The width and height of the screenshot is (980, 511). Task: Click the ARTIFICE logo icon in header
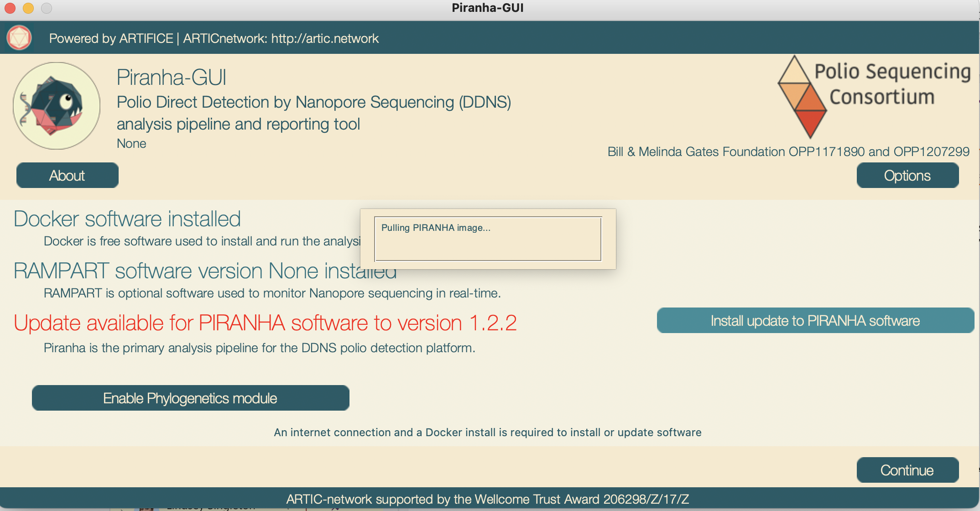click(19, 38)
